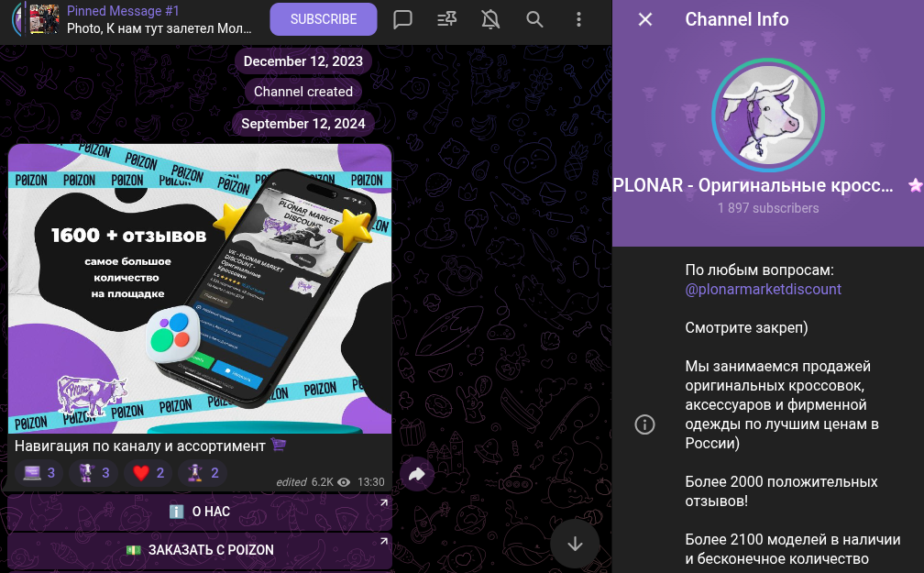The height and width of the screenshot is (573, 924).
Task: Click the Channel Info panel heading
Action: pyautogui.click(x=737, y=19)
